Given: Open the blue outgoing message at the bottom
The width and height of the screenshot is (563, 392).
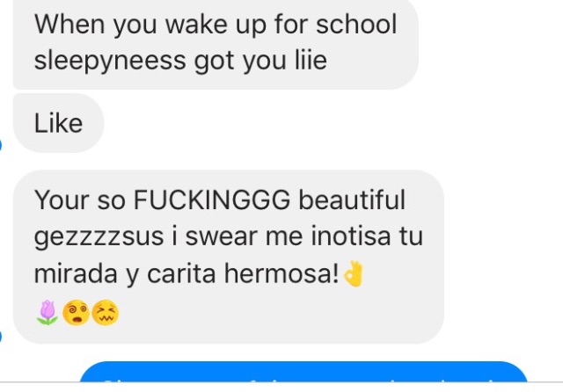Looking at the screenshot, I should 303,372.
